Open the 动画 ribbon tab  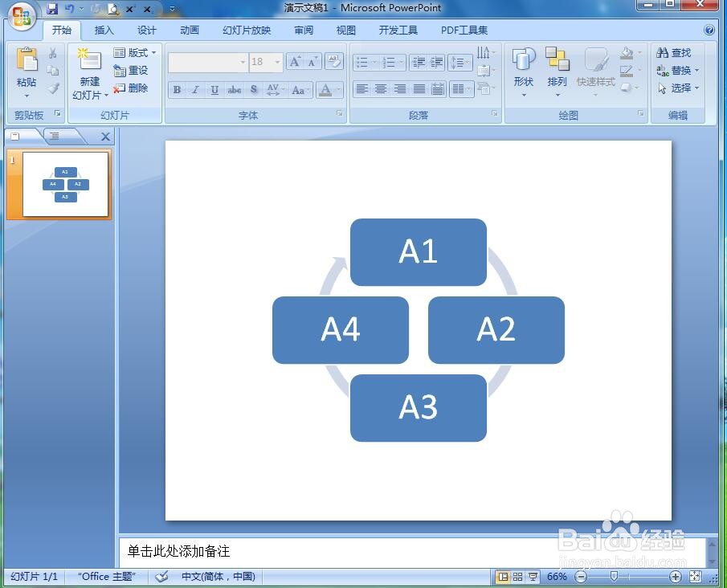189,31
